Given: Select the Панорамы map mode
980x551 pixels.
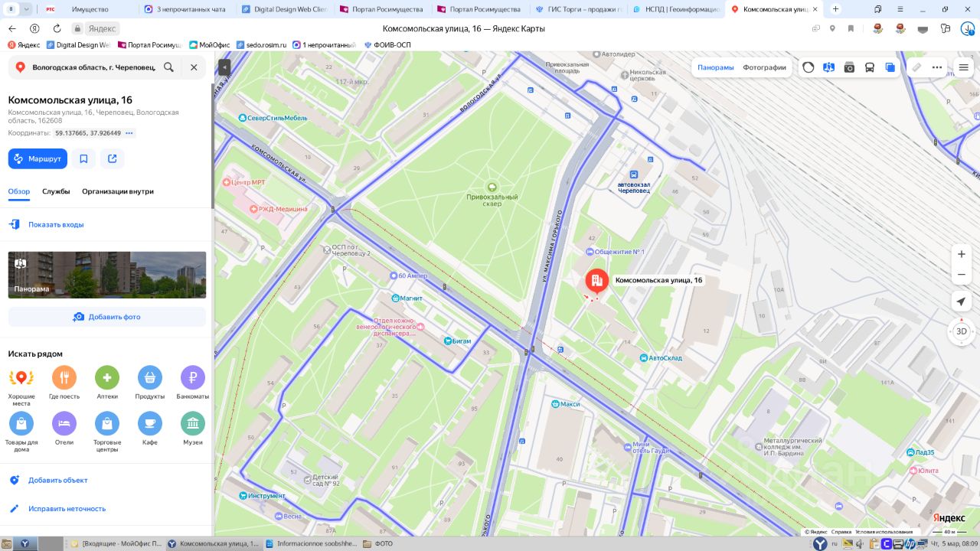Looking at the screenshot, I should point(716,67).
